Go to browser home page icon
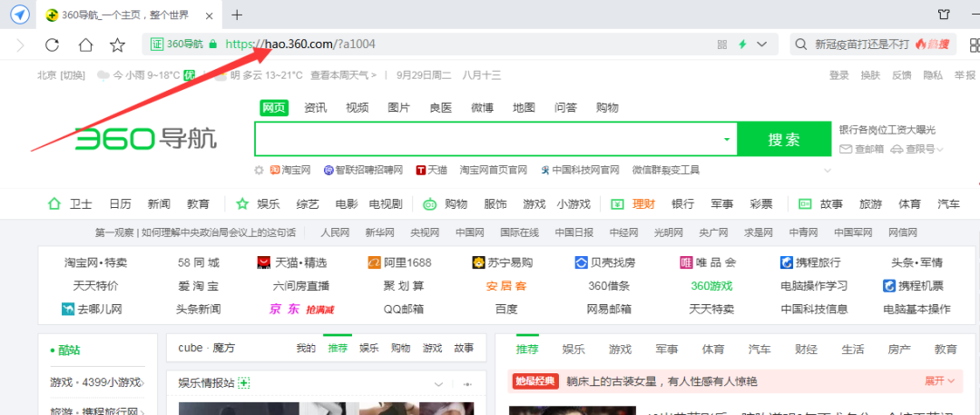The height and width of the screenshot is (415, 980). [x=85, y=44]
